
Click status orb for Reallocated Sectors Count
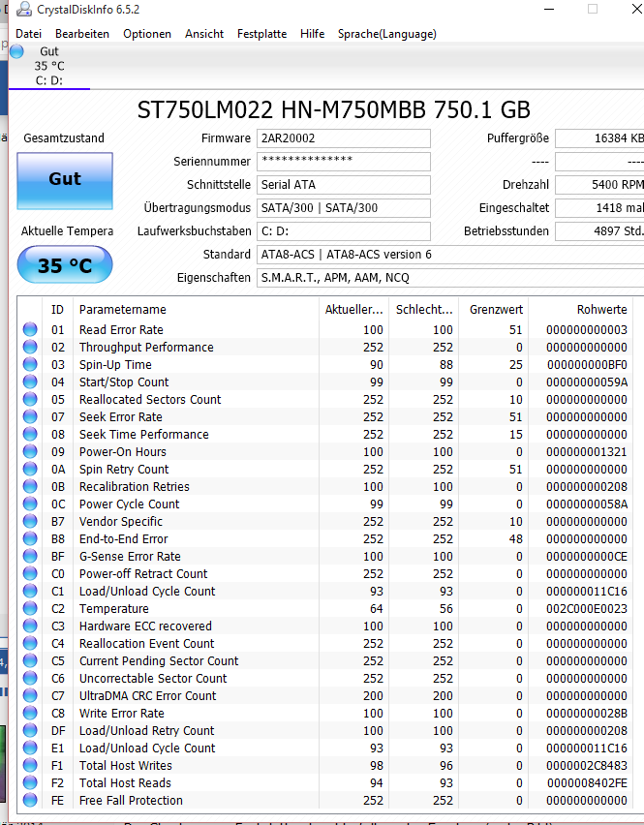[x=30, y=399]
